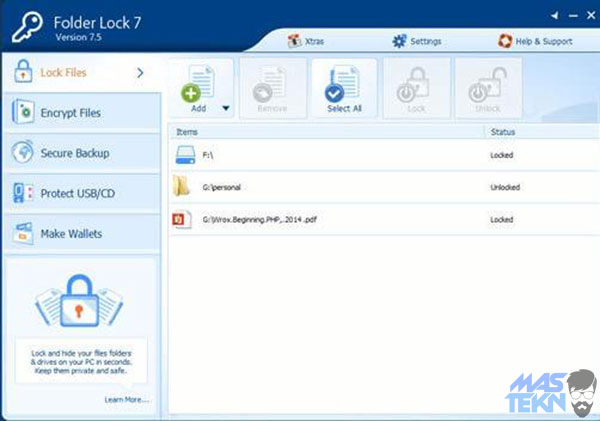Click the Settings gear icon
Viewport: 600px width, 421px height.
399,41
